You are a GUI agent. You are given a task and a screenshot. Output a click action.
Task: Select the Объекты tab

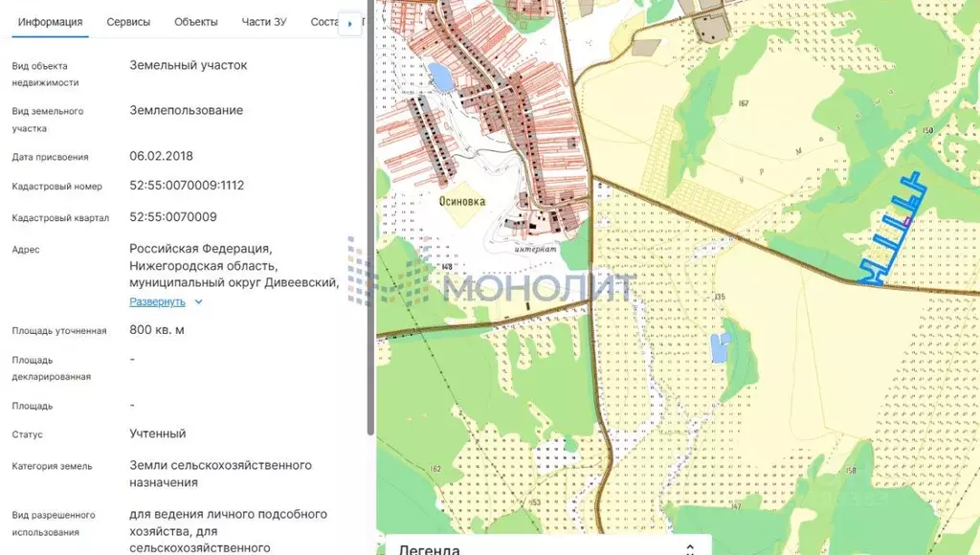(196, 22)
